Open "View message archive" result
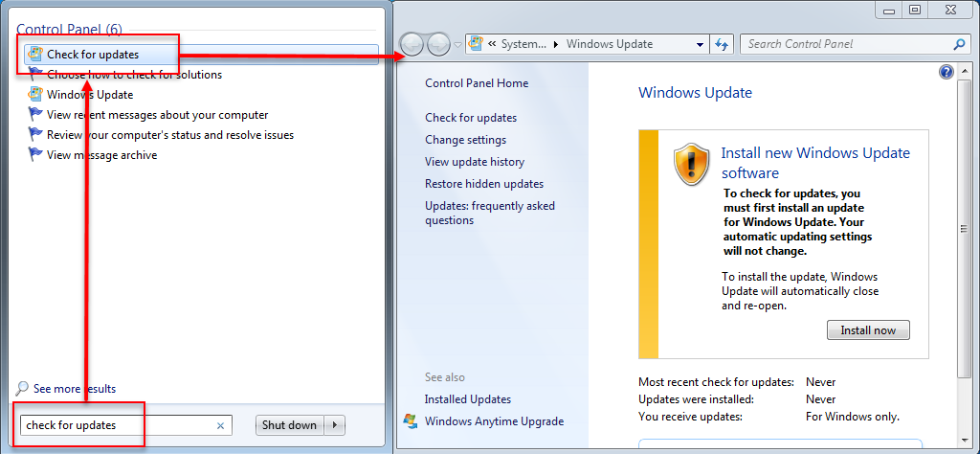This screenshot has width=980, height=454. click(101, 155)
